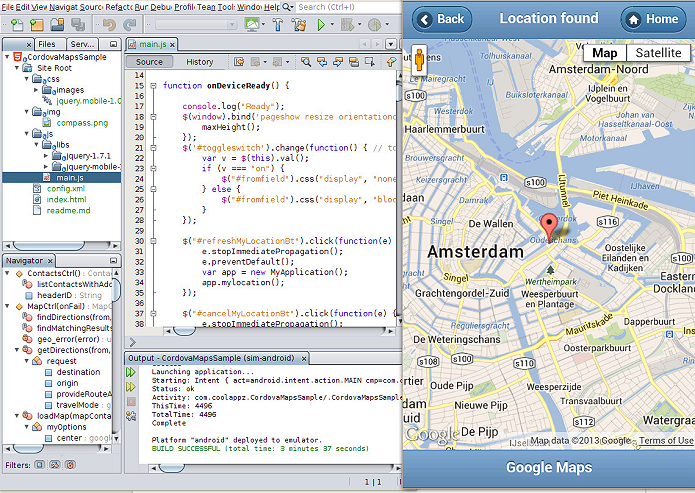Open the Terms of Use link on map
This screenshot has height=493, width=695.
666,441
